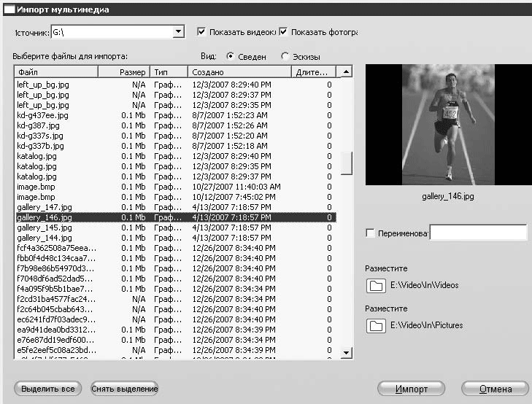Viewport: 532px width, 404px height.
Task: Click the Выделить все button
Action: (47, 389)
